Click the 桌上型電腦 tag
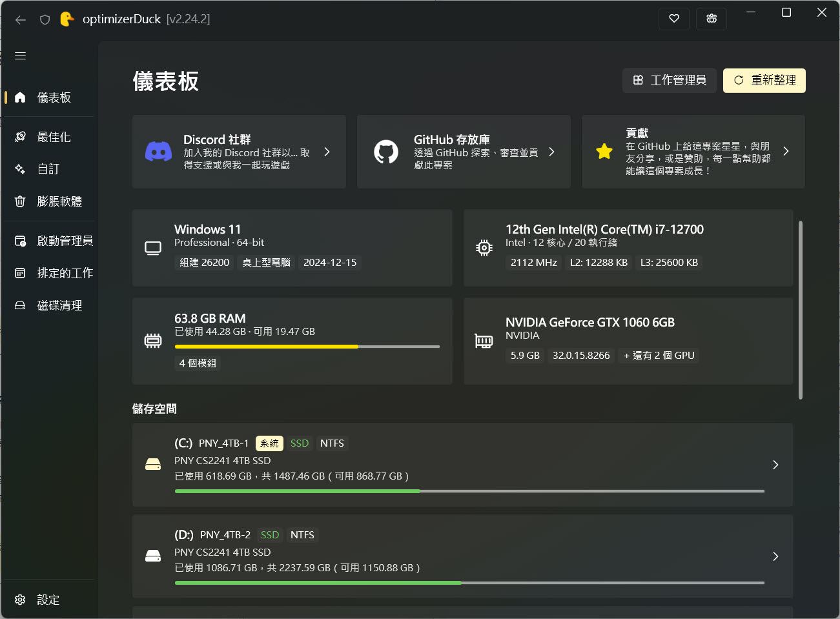This screenshot has width=840, height=619. click(x=267, y=263)
